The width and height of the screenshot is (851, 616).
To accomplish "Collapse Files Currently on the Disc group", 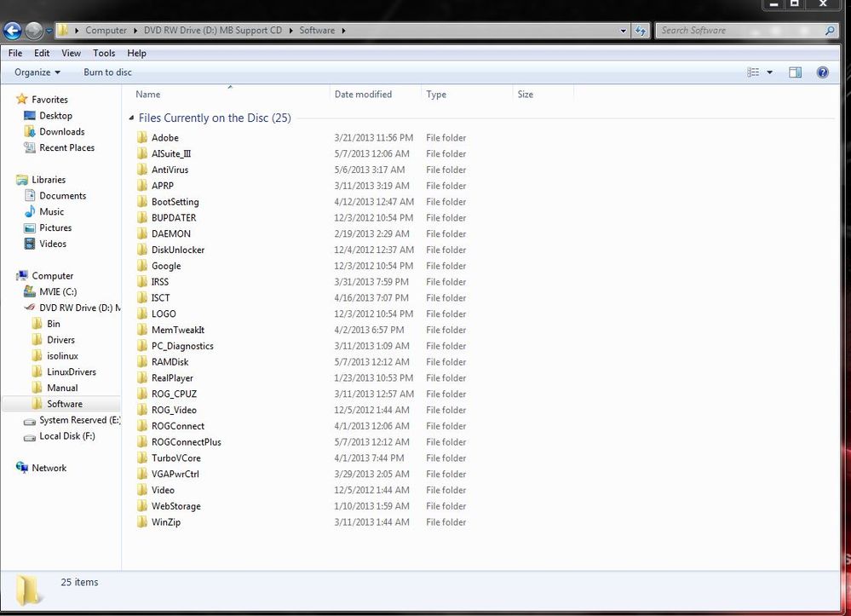I will [131, 118].
